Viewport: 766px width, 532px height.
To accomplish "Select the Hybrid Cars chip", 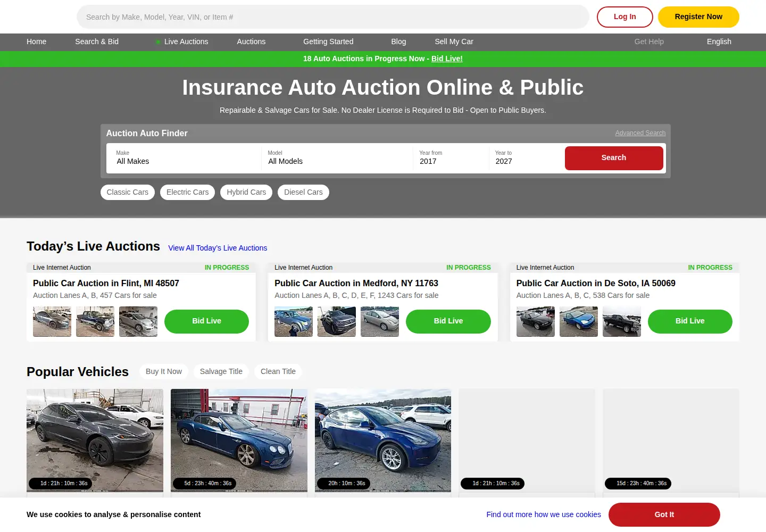I will point(246,192).
